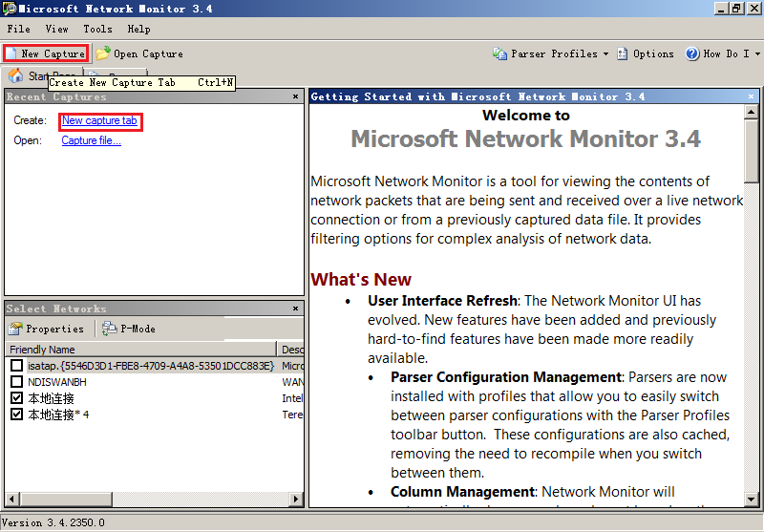Uncheck the 本地连接* 4 network checkbox
Image resolution: width=764 pixels, height=532 pixels.
pos(16,415)
